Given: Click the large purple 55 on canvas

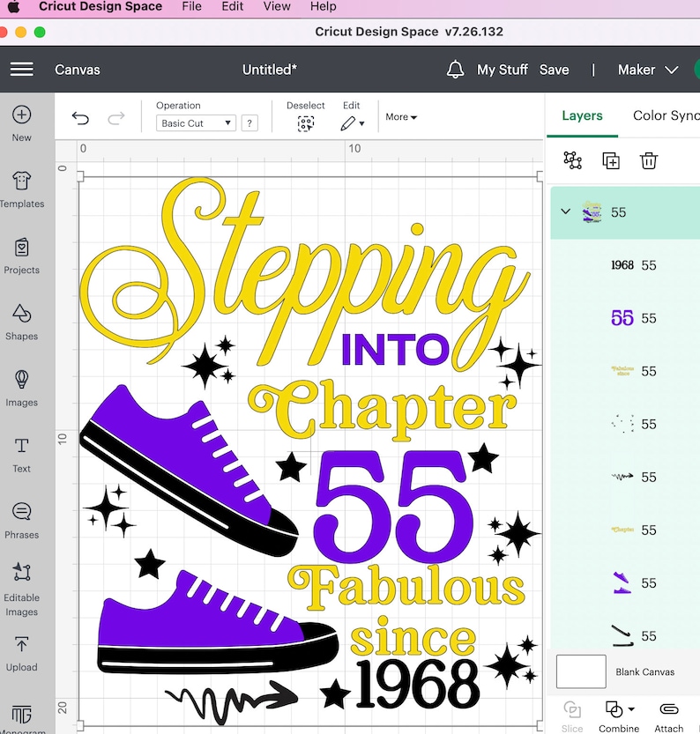Looking at the screenshot, I should coord(393,506).
